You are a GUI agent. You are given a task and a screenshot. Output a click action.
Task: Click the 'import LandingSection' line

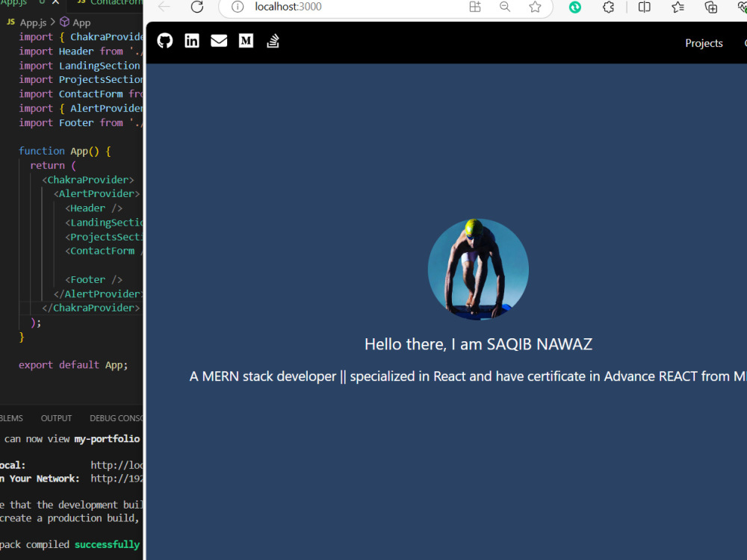pyautogui.click(x=80, y=66)
